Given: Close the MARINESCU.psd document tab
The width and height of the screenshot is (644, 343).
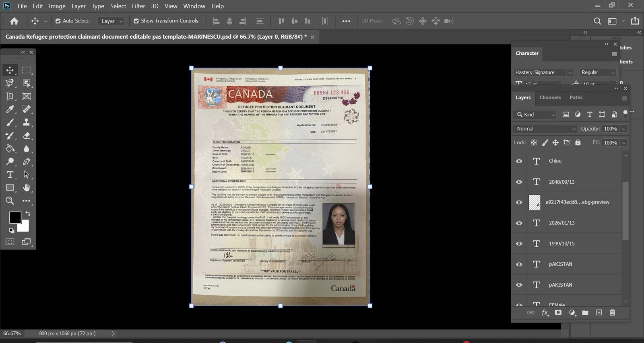Looking at the screenshot, I should pos(312,37).
